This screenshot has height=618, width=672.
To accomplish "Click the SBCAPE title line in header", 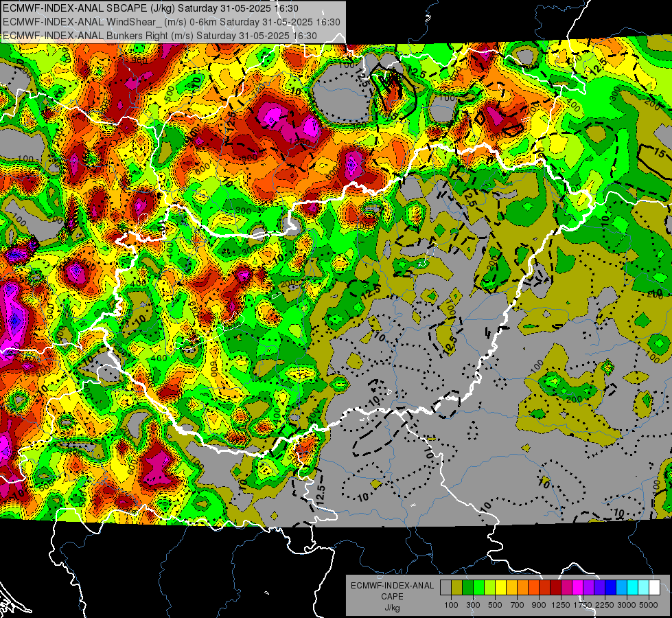I will pos(150,8).
